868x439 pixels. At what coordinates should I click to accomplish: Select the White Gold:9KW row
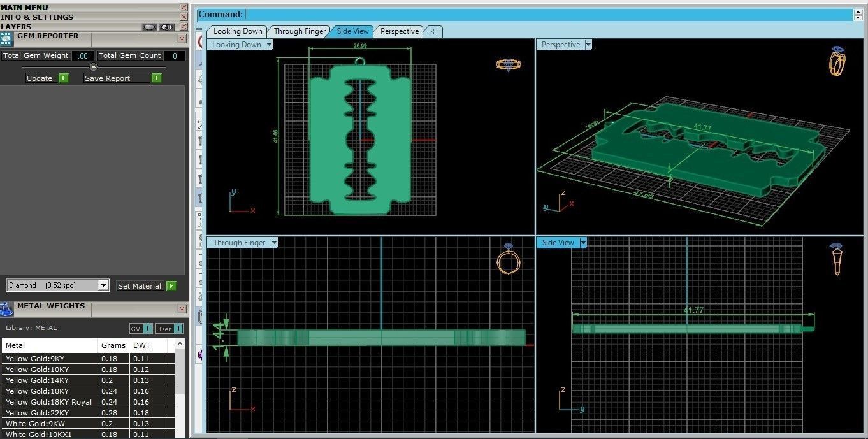(88, 424)
